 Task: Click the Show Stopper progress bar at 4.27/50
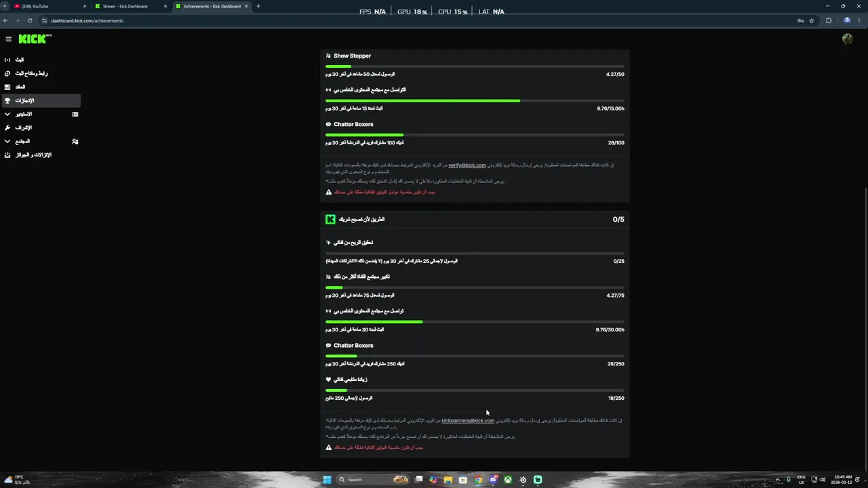[x=475, y=66]
